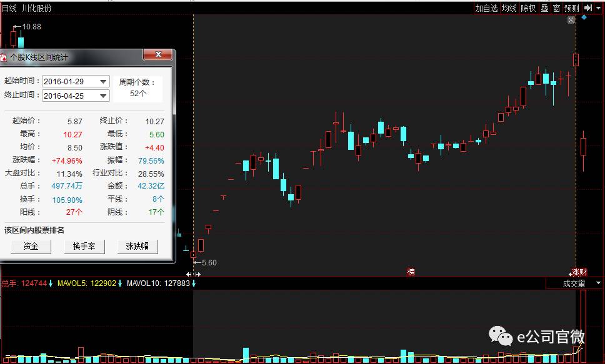Viewport: 605px width, 364px height.
Task: Click the 加自选 add-to-watchlist button
Action: (486, 8)
